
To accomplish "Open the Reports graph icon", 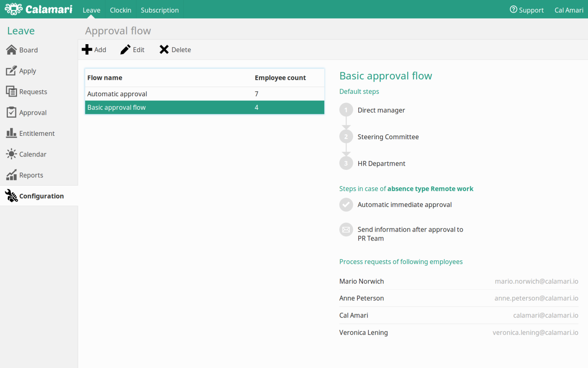I will point(11,175).
